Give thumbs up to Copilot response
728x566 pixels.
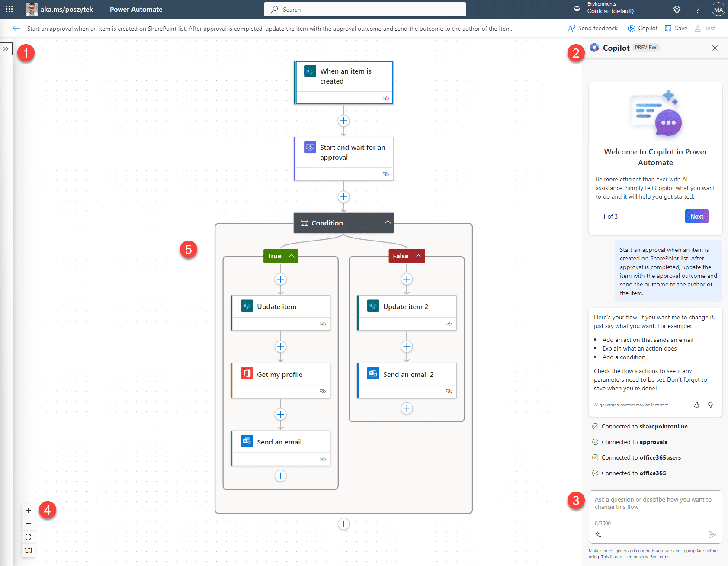click(x=696, y=405)
